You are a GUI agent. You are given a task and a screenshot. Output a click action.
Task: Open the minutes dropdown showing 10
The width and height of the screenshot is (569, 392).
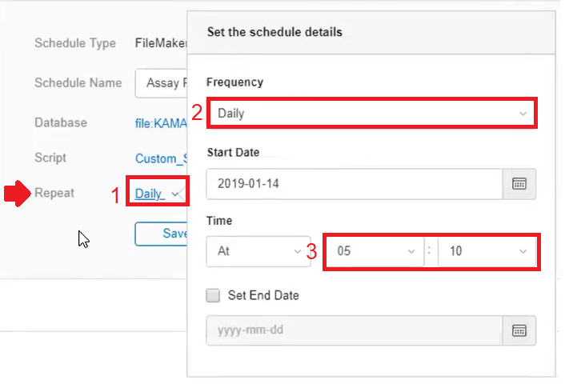click(487, 251)
